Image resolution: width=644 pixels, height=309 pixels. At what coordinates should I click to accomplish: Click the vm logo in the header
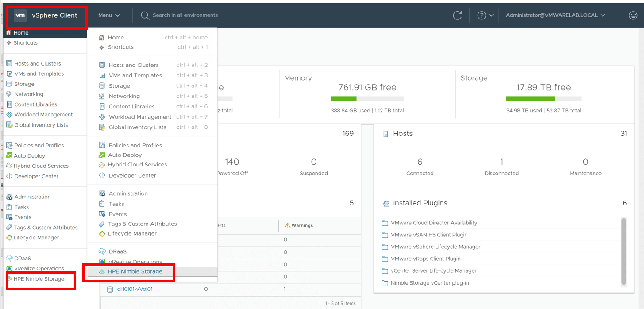(x=20, y=15)
